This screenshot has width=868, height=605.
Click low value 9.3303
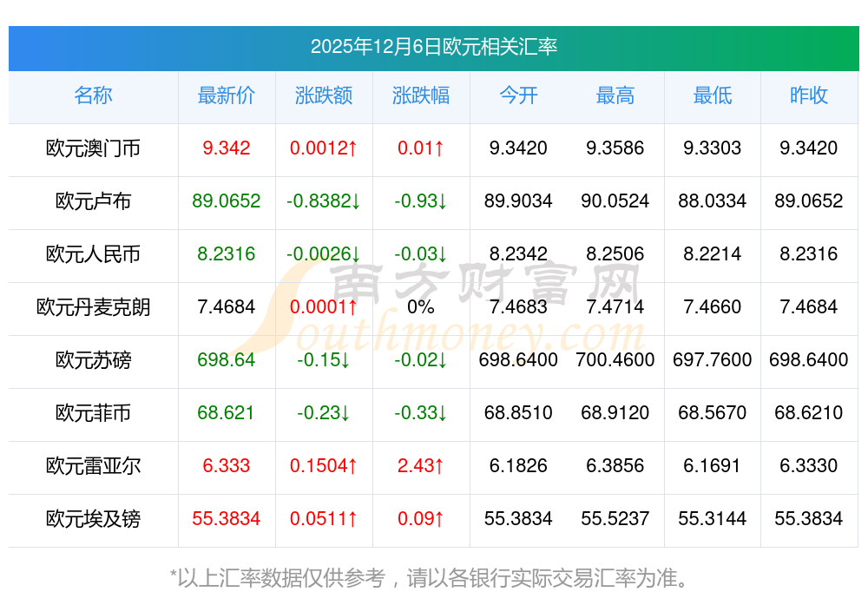713,148
